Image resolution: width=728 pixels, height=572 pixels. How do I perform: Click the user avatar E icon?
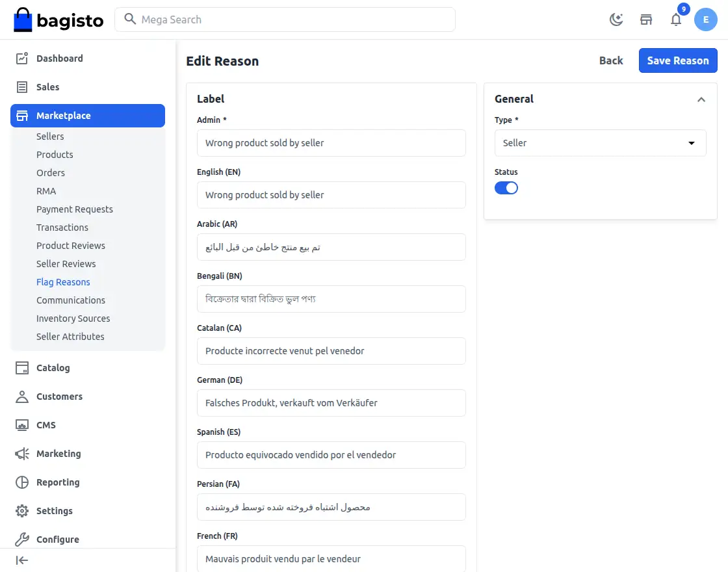(x=706, y=19)
